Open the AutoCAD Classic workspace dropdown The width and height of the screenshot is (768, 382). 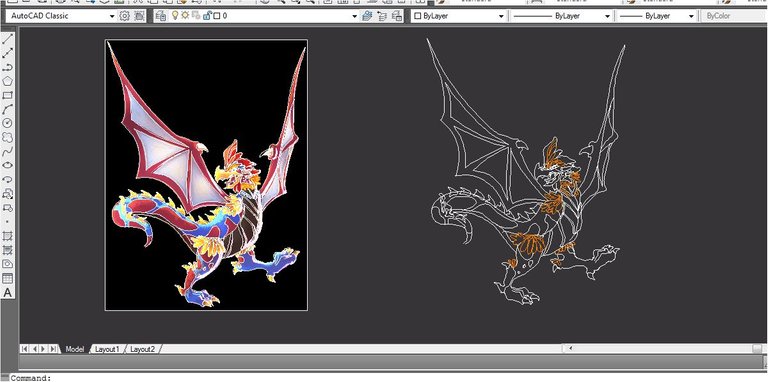tap(112, 16)
